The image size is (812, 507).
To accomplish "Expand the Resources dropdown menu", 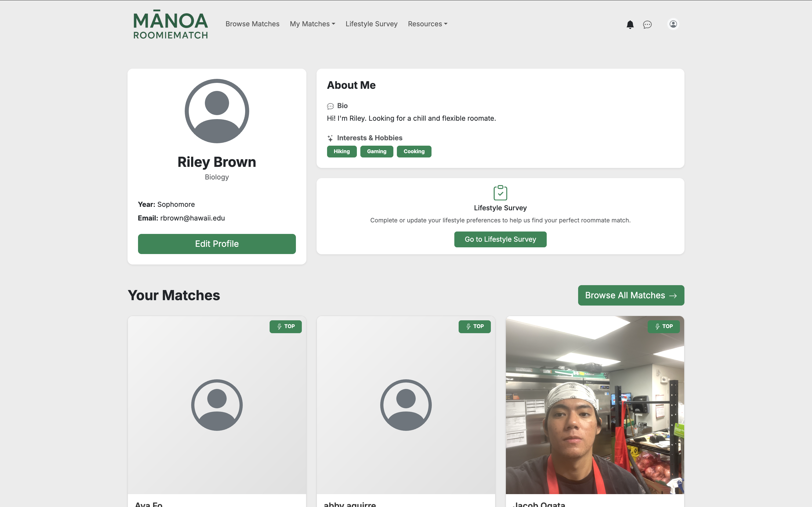I will (x=427, y=24).
